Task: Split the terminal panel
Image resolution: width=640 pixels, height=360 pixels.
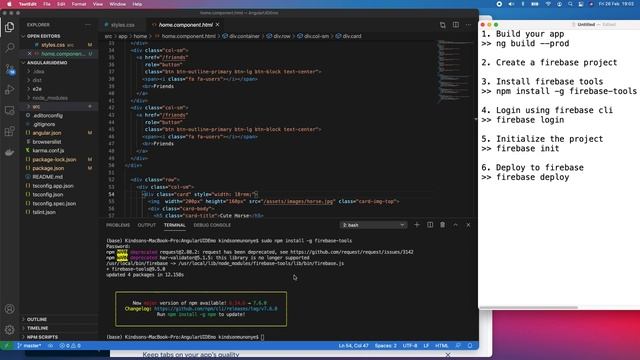Action: (430, 225)
